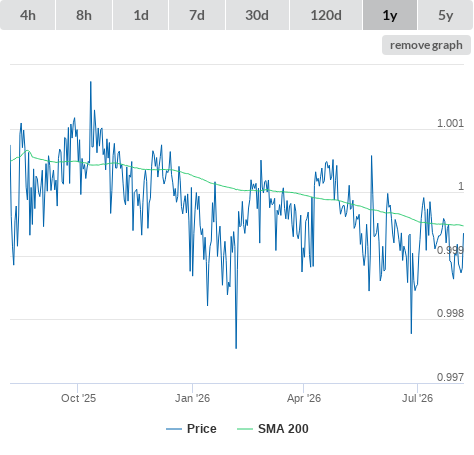Image resolution: width=474 pixels, height=455 pixels.
Task: Switch to the 8h time range
Action: 84,15
